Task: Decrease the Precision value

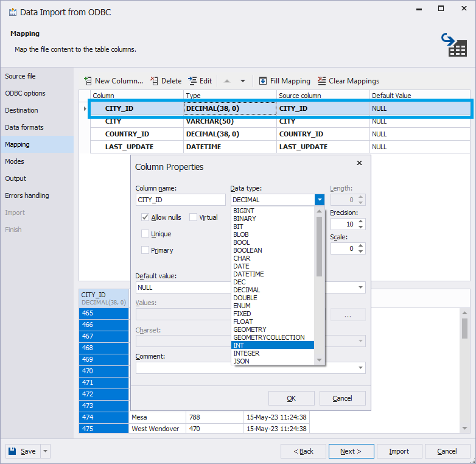Action: [360, 227]
